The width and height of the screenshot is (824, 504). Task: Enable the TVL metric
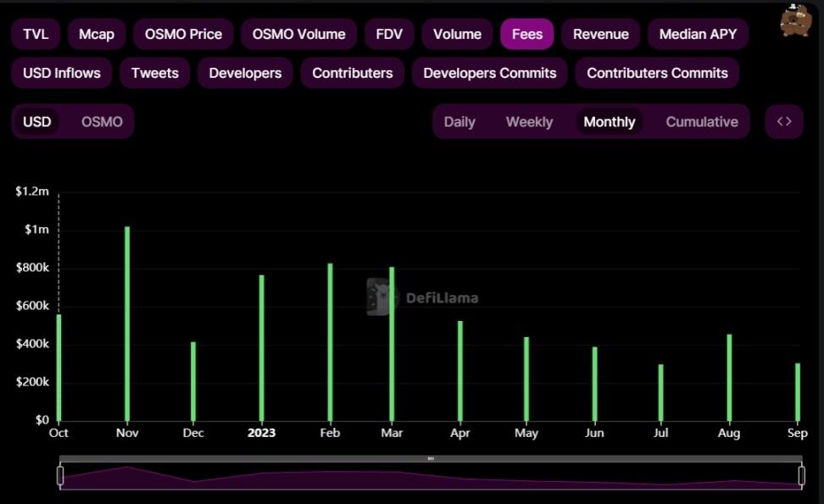click(x=35, y=34)
